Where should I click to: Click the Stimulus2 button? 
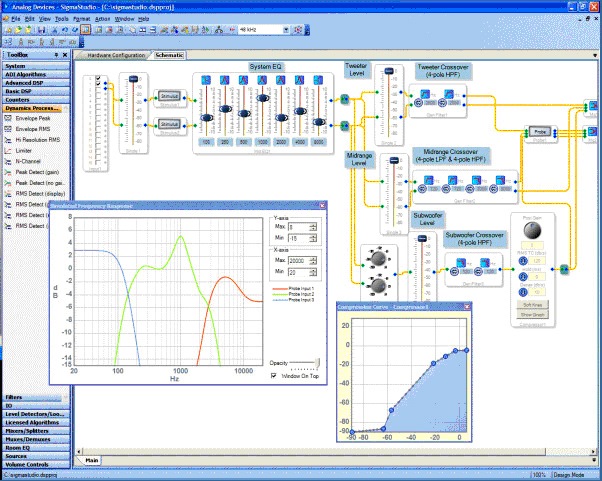coord(169,124)
